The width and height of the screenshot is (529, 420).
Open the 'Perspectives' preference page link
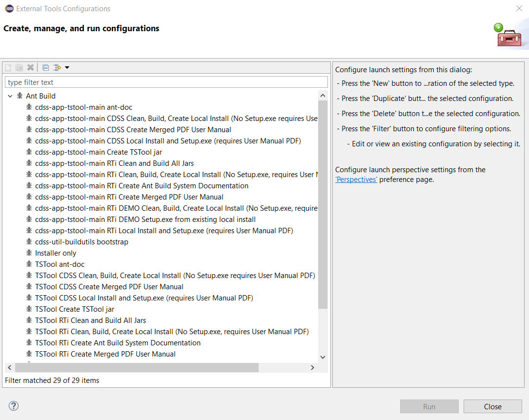point(356,180)
